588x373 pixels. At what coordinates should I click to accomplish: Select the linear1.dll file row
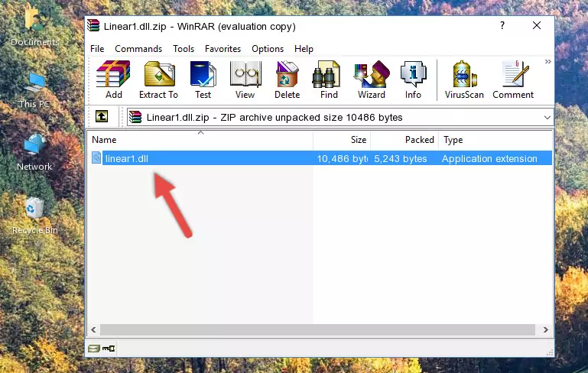pyautogui.click(x=321, y=158)
